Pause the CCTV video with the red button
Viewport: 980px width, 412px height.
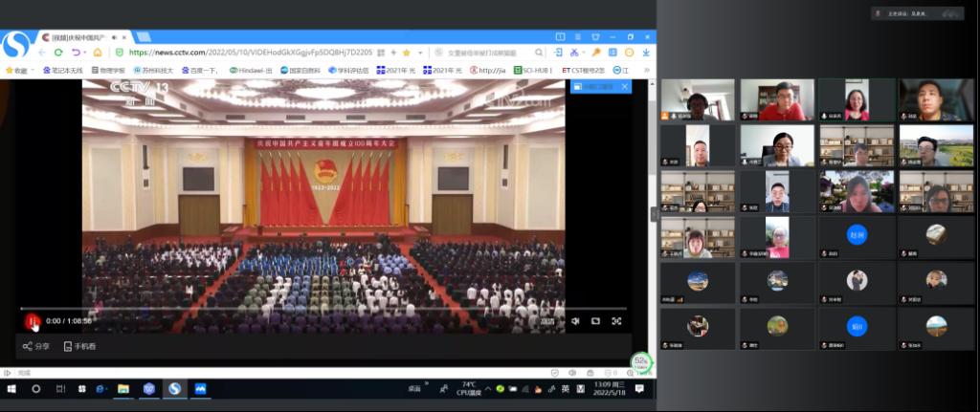pyautogui.click(x=32, y=321)
